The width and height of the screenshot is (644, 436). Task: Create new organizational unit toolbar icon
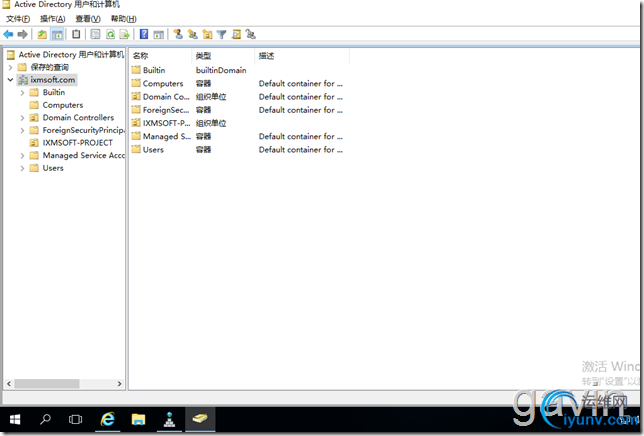[207, 34]
